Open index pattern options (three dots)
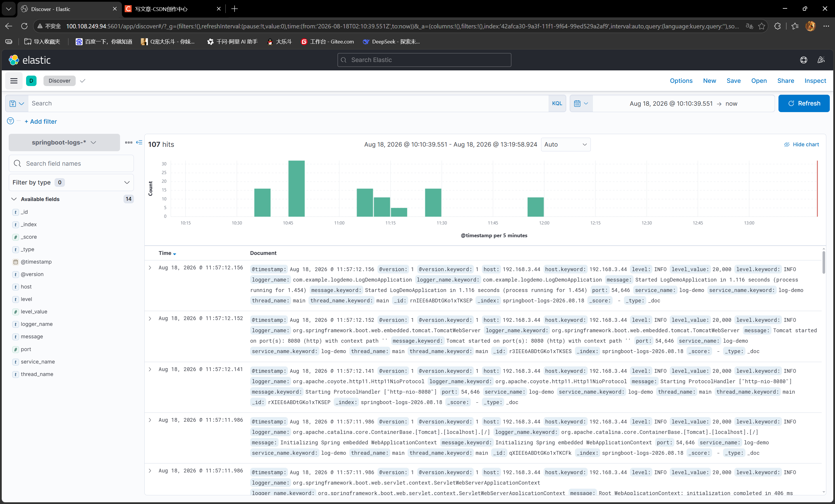835x504 pixels. [129, 143]
